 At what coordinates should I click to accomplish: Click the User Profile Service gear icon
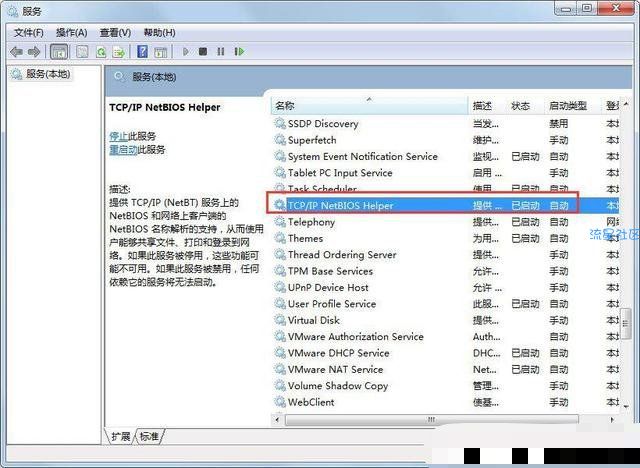[280, 304]
